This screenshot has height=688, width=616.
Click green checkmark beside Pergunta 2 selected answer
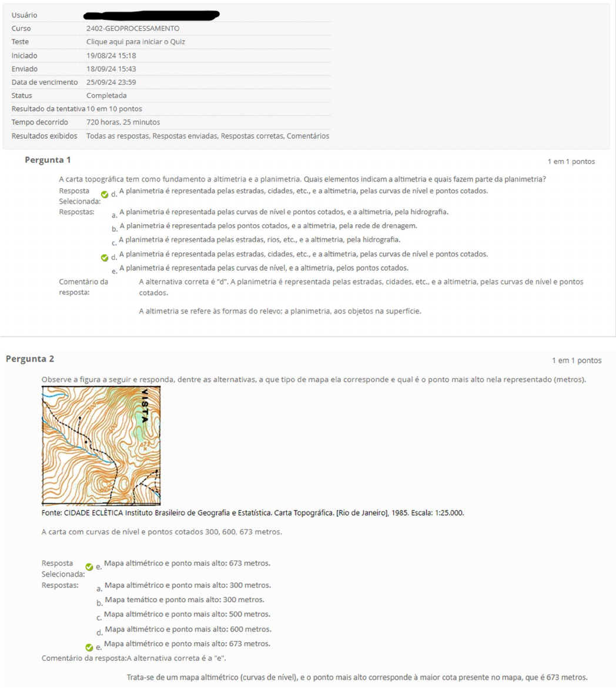coord(89,567)
